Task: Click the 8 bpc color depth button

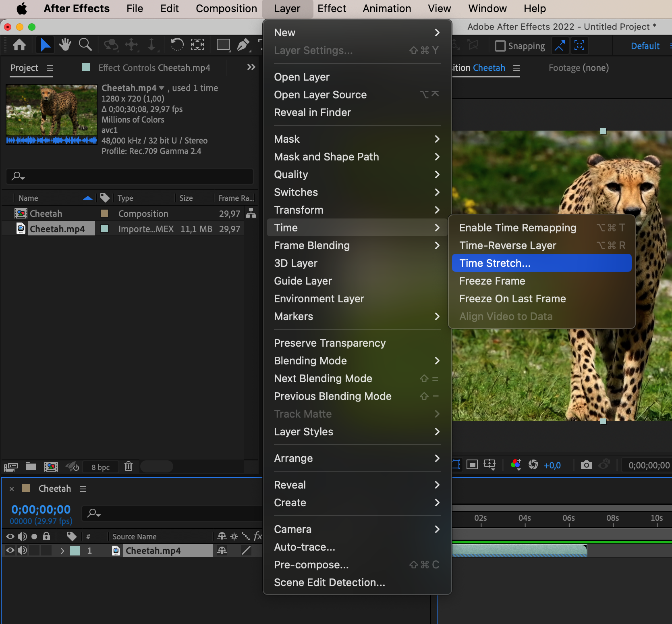Action: pos(100,467)
